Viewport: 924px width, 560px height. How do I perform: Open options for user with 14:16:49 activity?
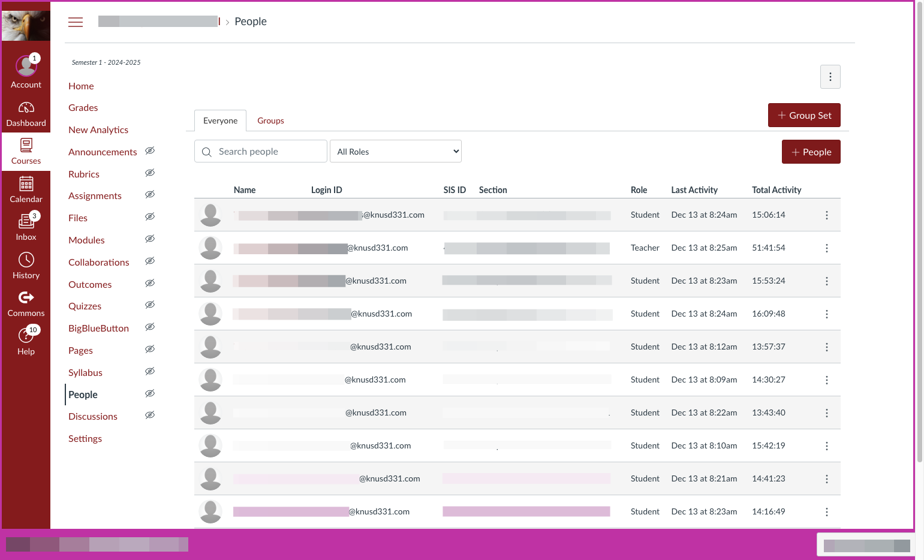(x=826, y=512)
